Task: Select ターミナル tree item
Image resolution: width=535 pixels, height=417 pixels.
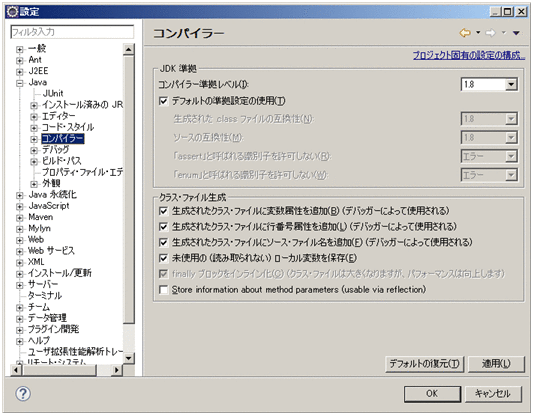Action: pos(45,295)
